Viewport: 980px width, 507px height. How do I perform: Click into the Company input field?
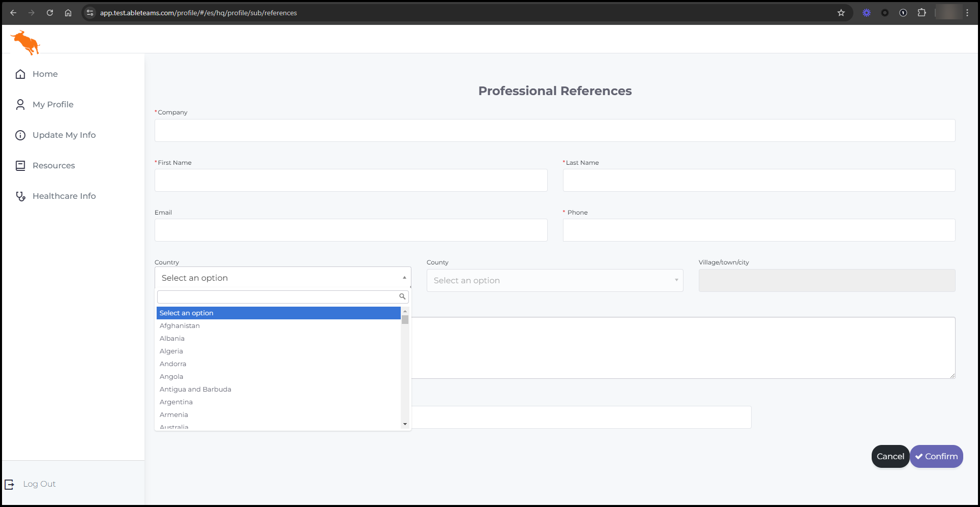point(554,131)
